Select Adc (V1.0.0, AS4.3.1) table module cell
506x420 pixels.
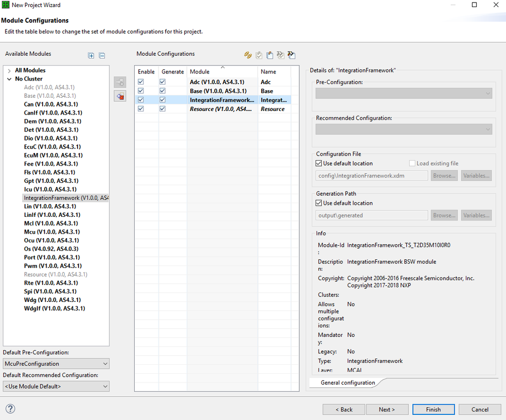222,82
